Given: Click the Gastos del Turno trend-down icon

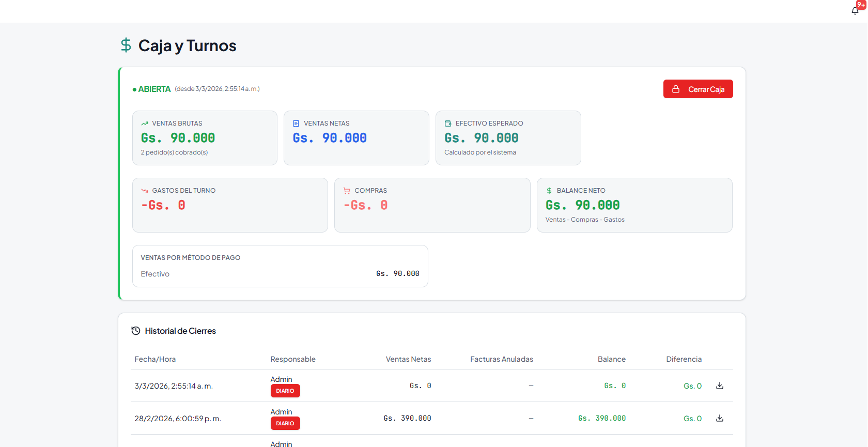Looking at the screenshot, I should tap(145, 191).
